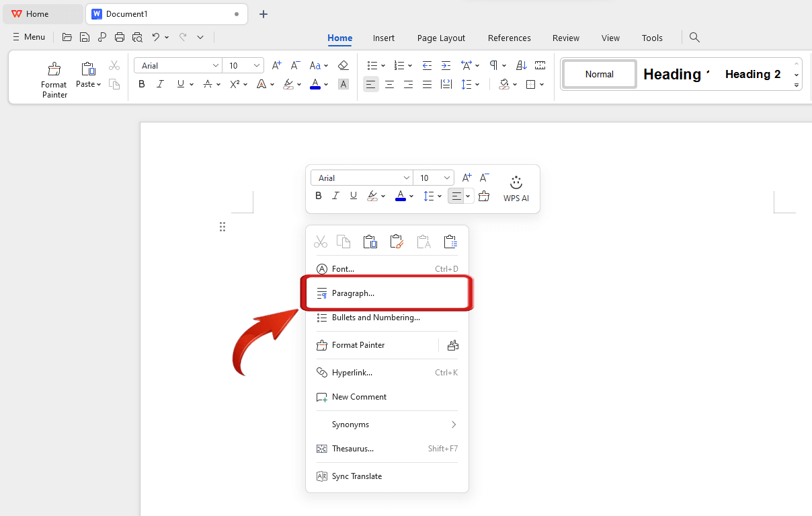The width and height of the screenshot is (812, 516).
Task: Toggle Bold in the ribbon
Action: [141, 84]
